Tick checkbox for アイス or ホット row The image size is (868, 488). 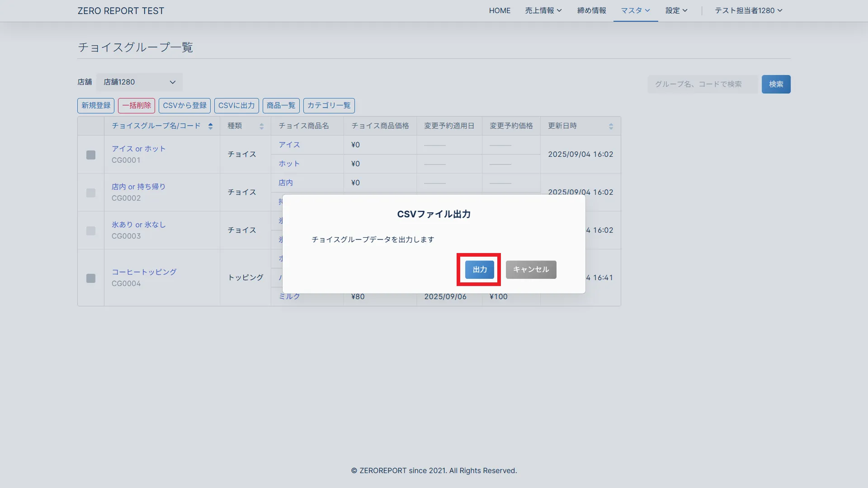(91, 155)
